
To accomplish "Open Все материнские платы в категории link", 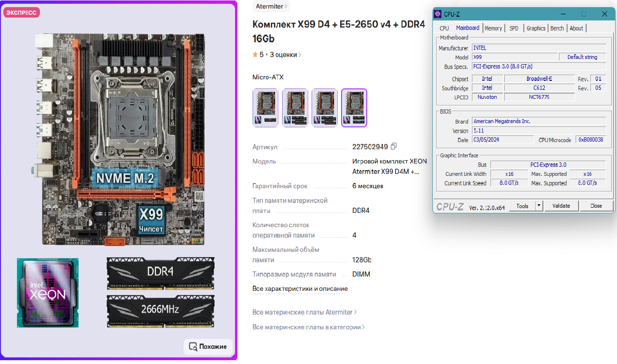I will [309, 327].
